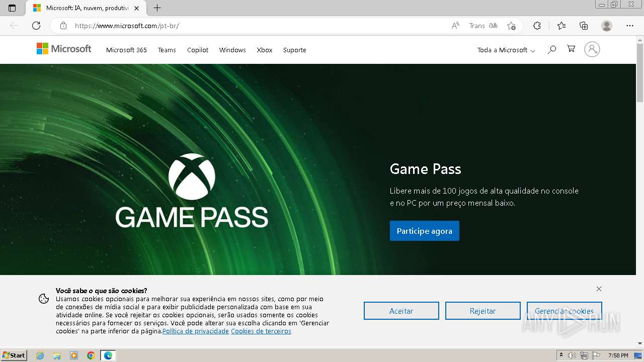Click scrollbar down arrow
Screen dimensions: 644x362
coord(640,343)
